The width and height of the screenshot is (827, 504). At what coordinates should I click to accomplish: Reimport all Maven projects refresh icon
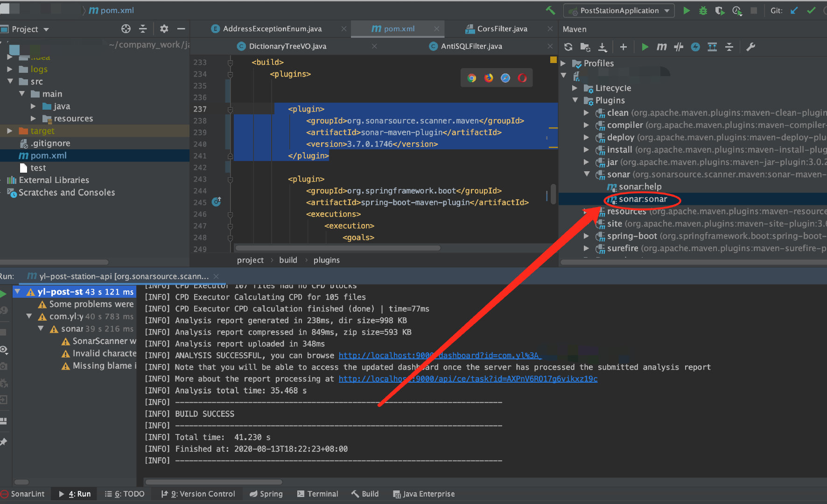568,47
